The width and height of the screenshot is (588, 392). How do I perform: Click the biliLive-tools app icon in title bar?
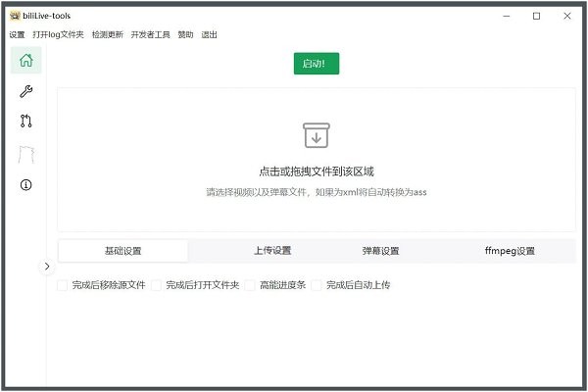point(15,16)
